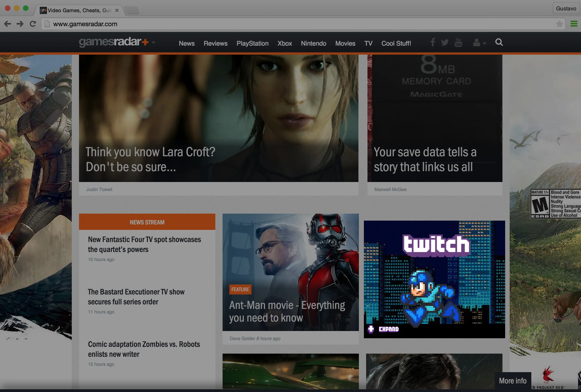Open the Reviews menu
The image size is (581, 392).
pos(215,43)
